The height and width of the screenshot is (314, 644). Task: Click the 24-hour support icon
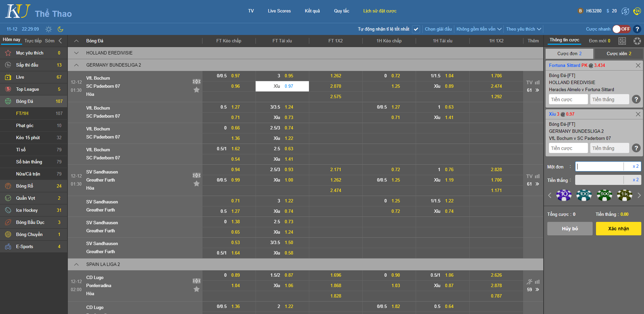coord(637,11)
